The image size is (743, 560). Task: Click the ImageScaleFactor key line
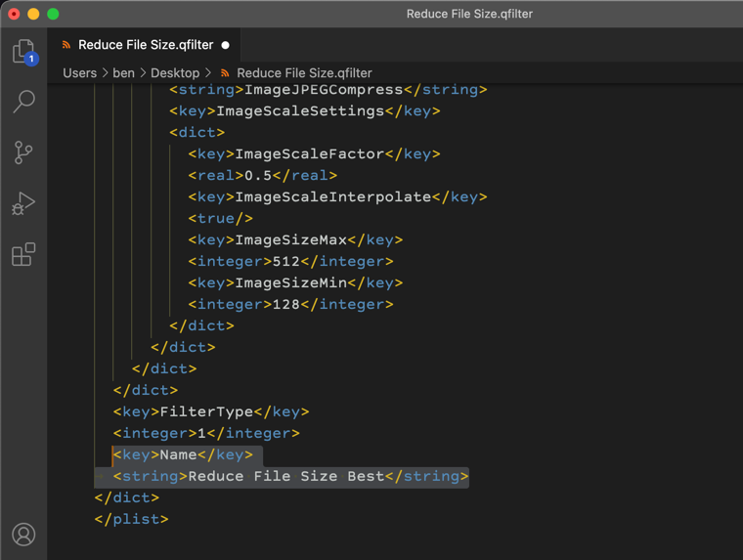pos(313,153)
